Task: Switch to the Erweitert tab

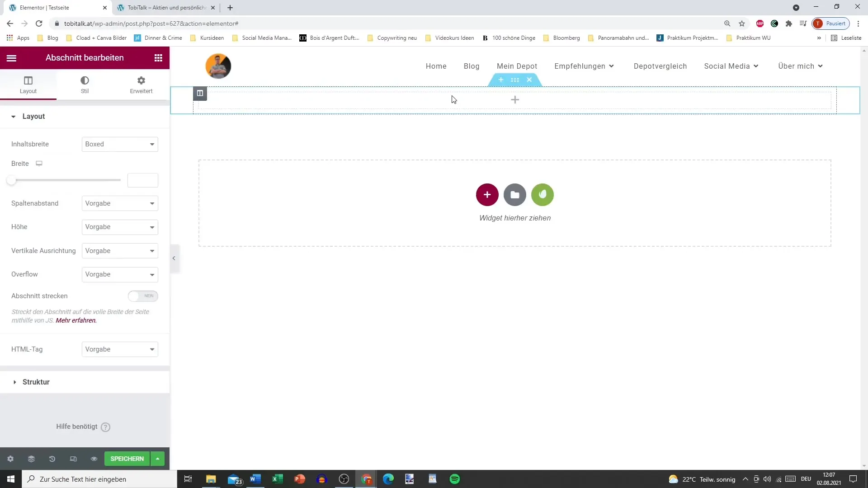Action: point(141,84)
